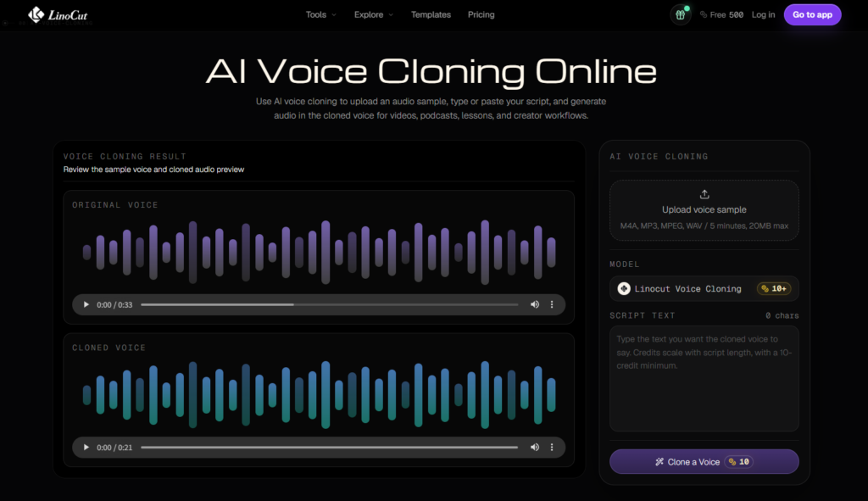Open more options on original voice player

(x=552, y=304)
